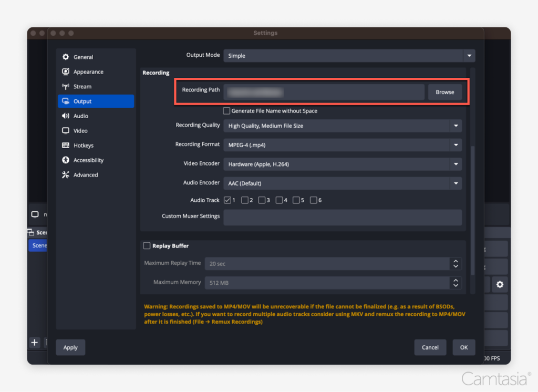Enable Audio Track 5
Screen dimensions: 538x392
(x=296, y=200)
